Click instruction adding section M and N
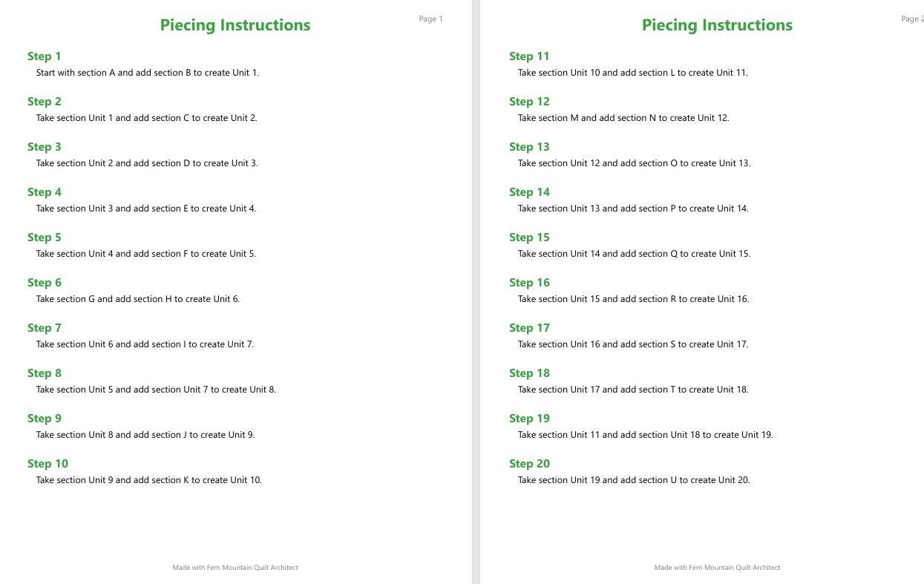This screenshot has height=584, width=924. [623, 118]
